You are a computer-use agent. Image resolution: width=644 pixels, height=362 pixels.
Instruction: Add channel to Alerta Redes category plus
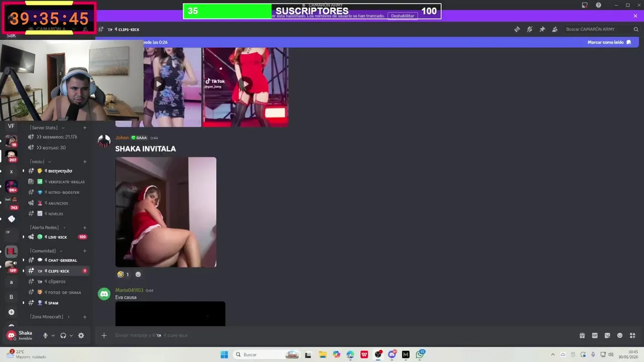click(x=85, y=228)
